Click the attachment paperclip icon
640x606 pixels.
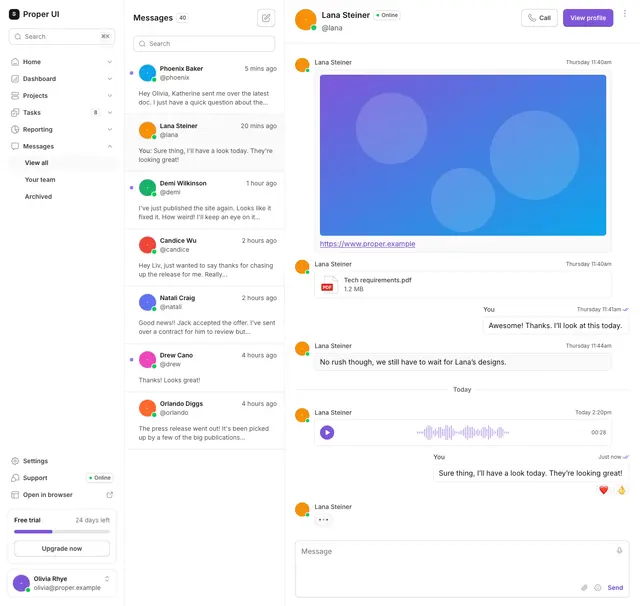tap(584, 588)
